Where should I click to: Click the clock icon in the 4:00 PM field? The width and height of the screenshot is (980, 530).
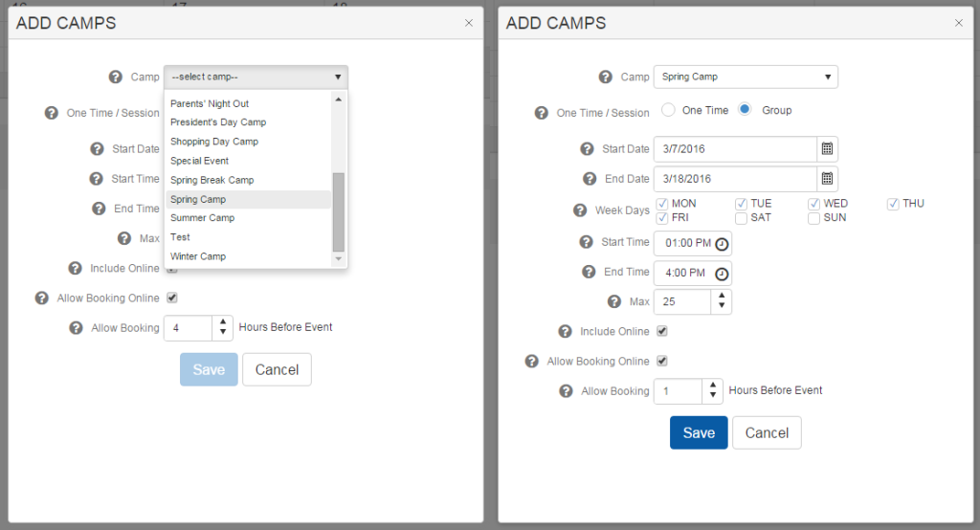tap(722, 274)
